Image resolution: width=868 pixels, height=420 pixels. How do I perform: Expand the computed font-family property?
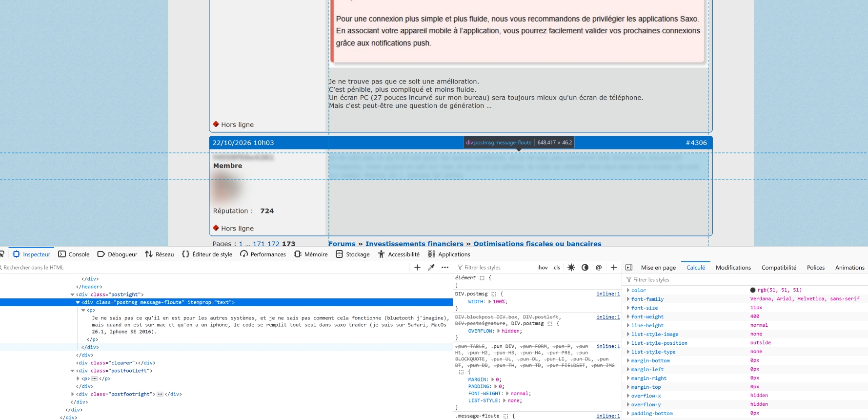628,299
